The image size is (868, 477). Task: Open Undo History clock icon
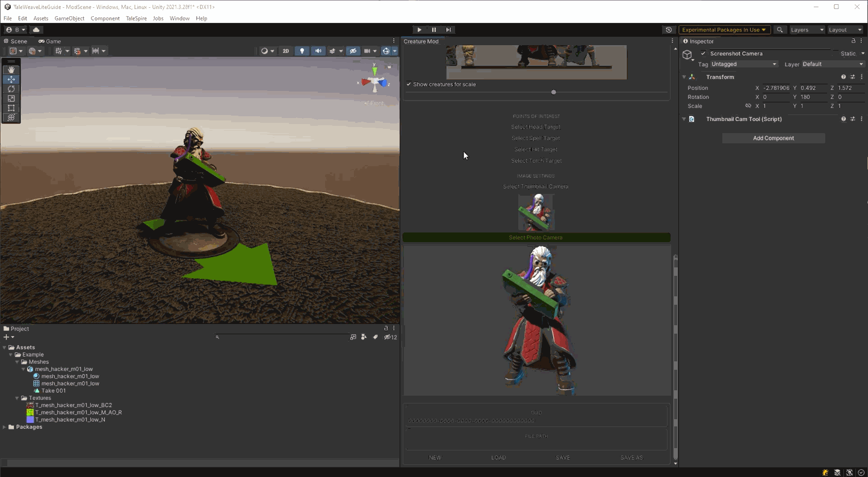point(669,30)
